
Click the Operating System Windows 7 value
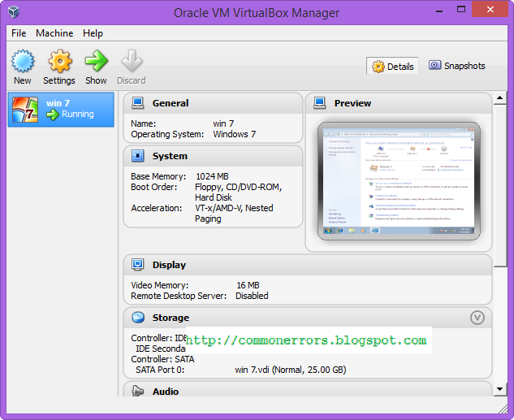click(235, 134)
